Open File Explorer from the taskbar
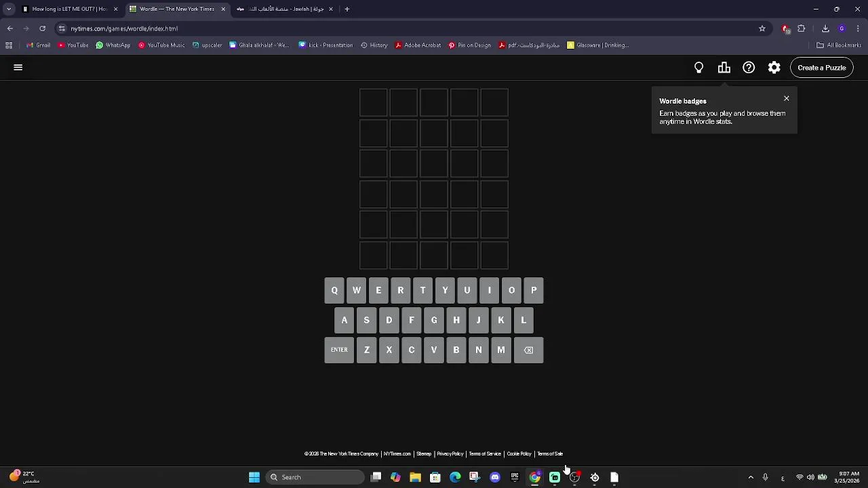Image resolution: width=868 pixels, height=488 pixels. 415,477
